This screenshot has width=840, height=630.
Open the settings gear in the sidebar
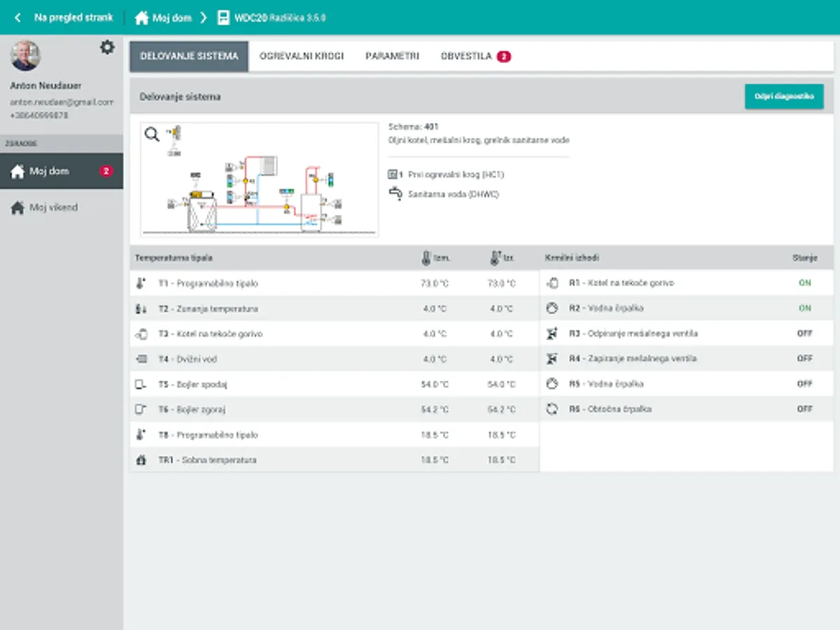pyautogui.click(x=107, y=48)
